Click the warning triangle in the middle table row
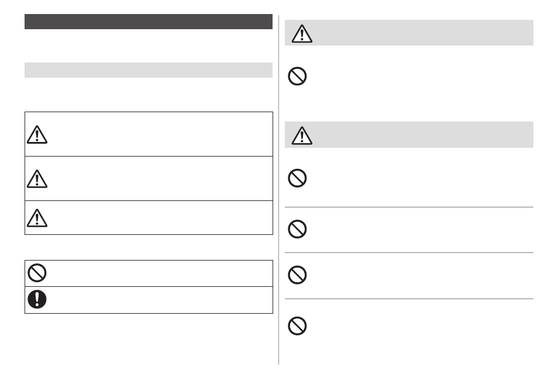Image resolution: width=558 pixels, height=392 pixels. pos(37,179)
